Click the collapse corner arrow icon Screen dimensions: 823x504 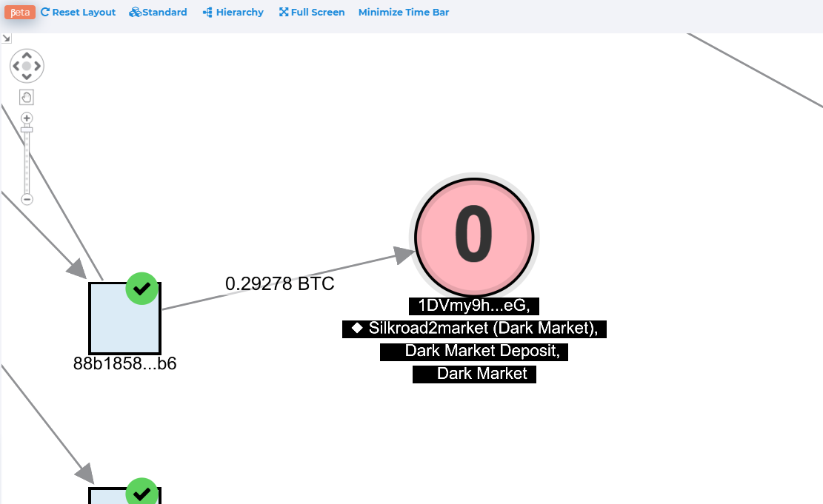7,38
